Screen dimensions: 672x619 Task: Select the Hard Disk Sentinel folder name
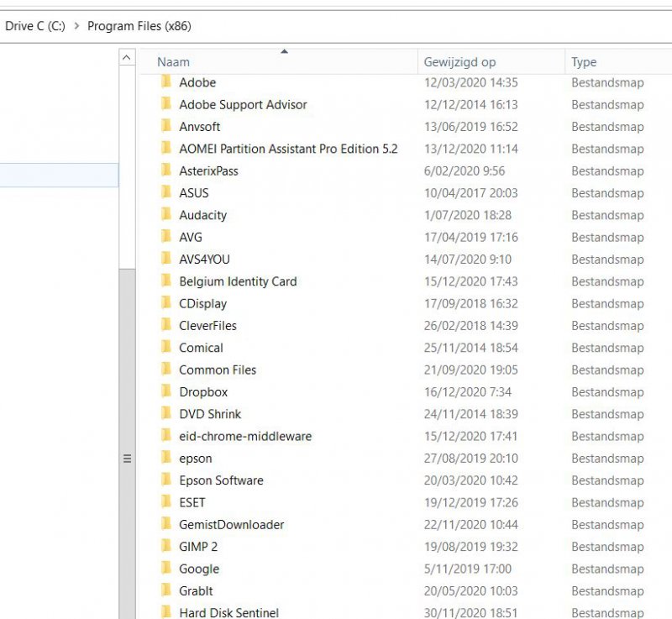(228, 612)
